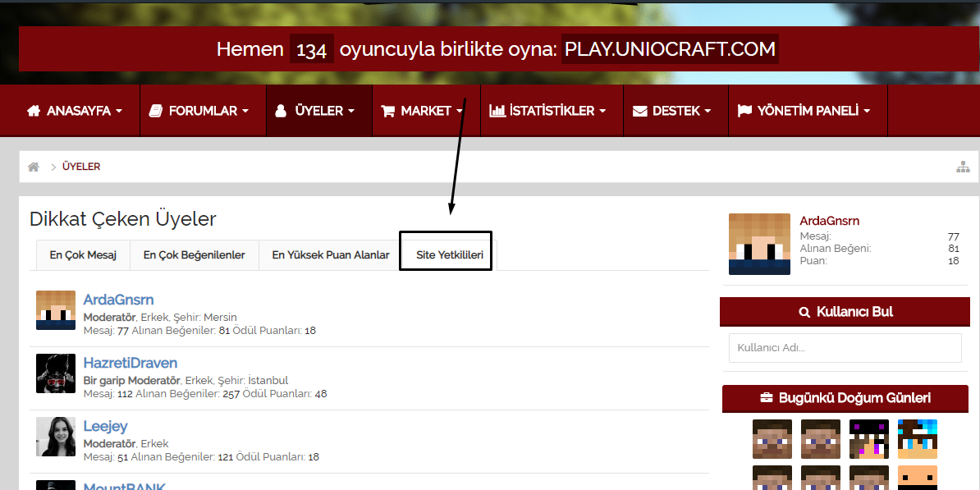Click the home icon in breadcrumb
The height and width of the screenshot is (490, 980).
tap(34, 167)
